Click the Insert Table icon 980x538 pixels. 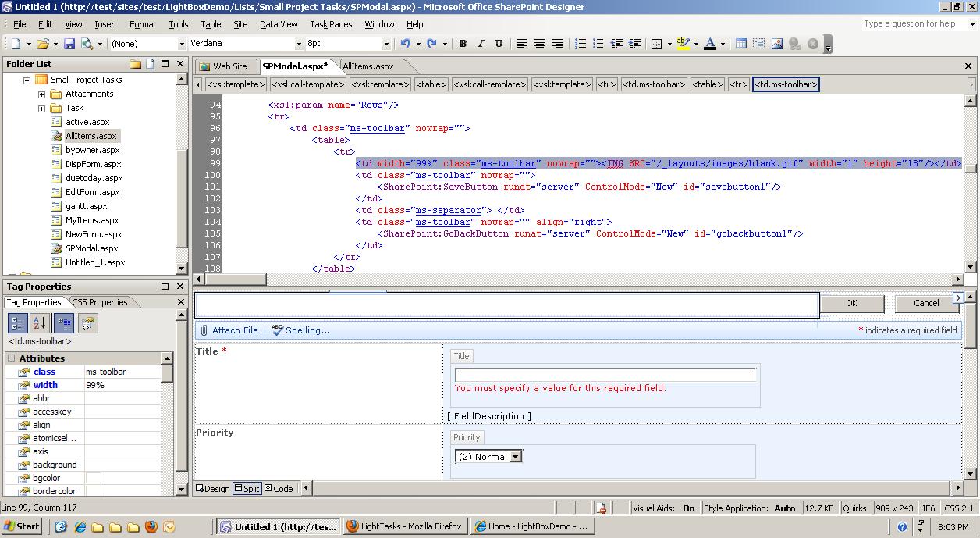(x=741, y=44)
